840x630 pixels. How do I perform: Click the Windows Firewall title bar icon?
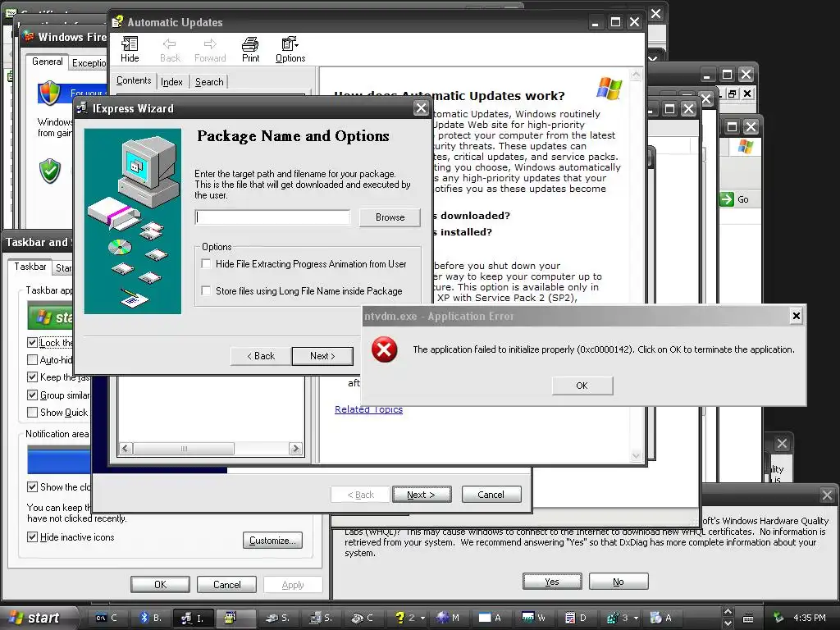29,36
